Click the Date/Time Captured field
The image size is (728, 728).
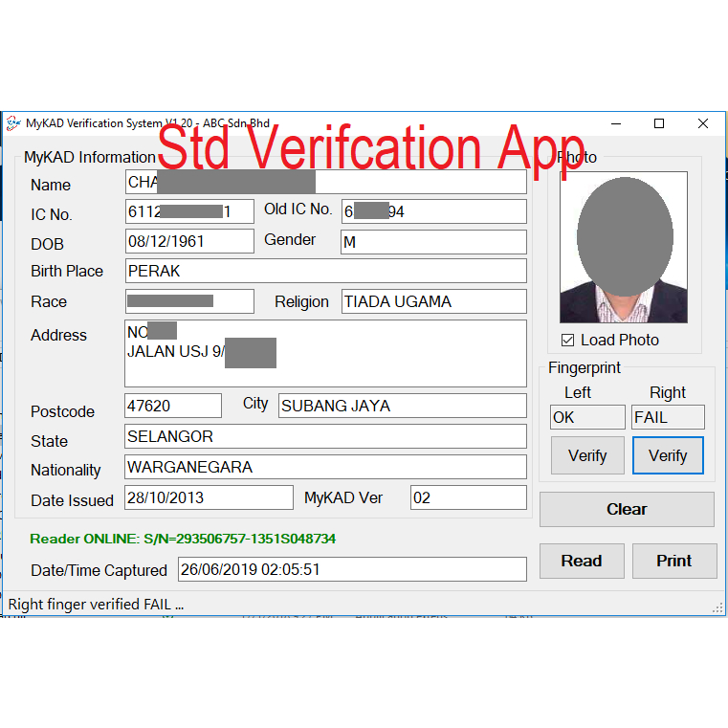[352, 569]
